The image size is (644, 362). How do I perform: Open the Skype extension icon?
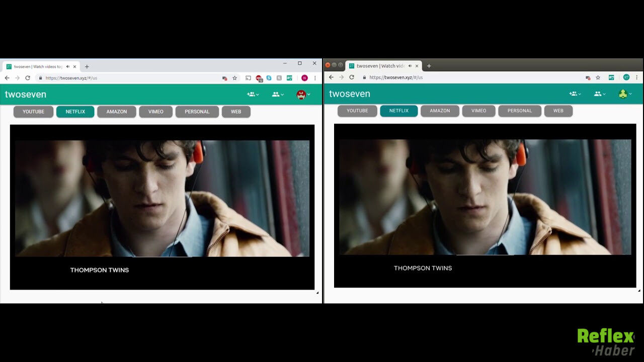(269, 78)
